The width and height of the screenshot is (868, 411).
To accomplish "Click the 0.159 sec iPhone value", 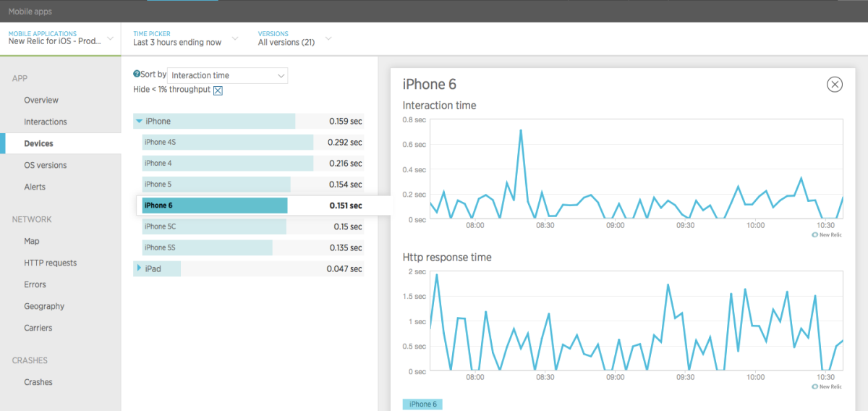I will pos(345,122).
